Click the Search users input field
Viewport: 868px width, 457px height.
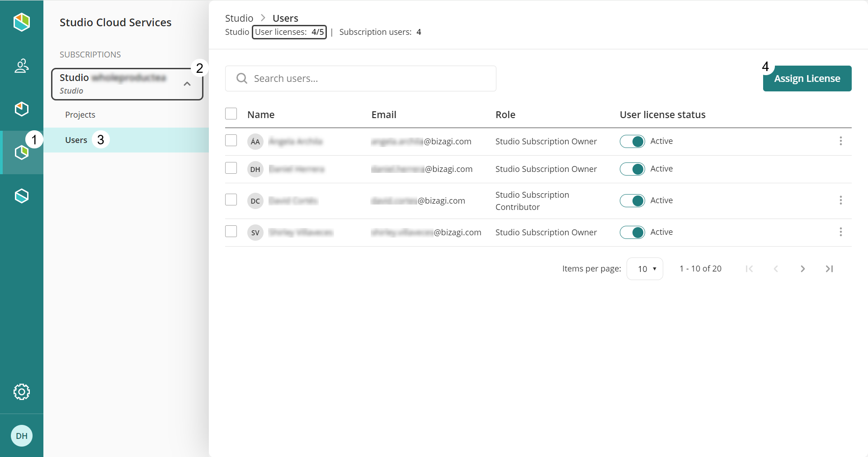coord(361,79)
